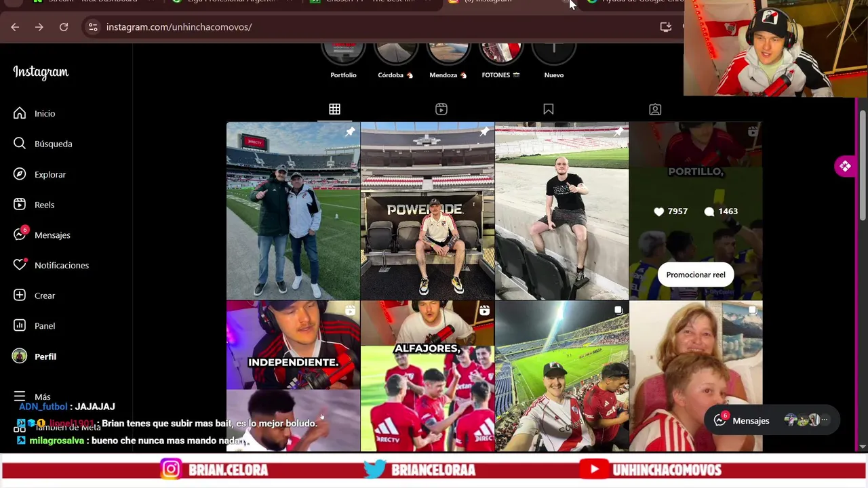Open the Panel chart icon
The width and height of the screenshot is (868, 488).
(x=20, y=326)
